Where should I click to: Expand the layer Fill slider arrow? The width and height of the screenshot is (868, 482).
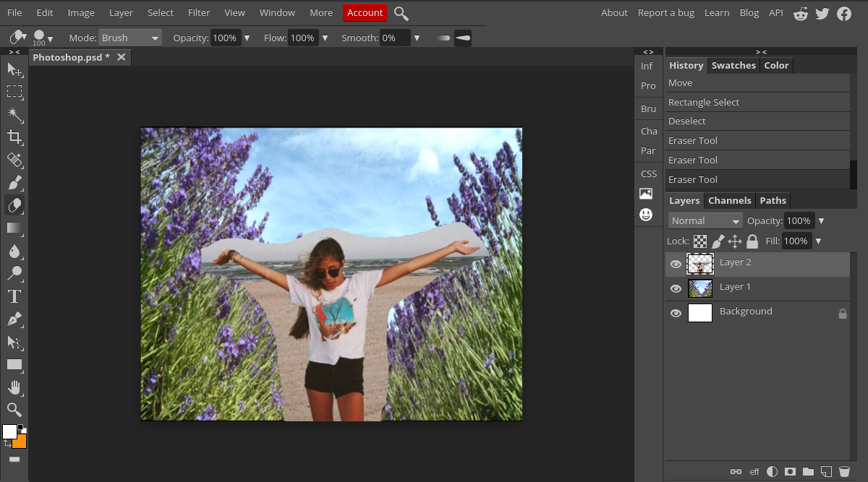point(818,241)
